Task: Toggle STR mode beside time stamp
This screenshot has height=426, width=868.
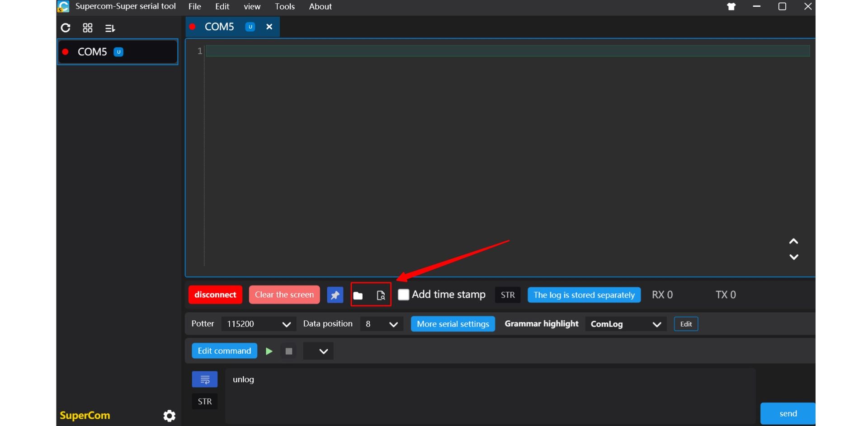Action: [508, 295]
